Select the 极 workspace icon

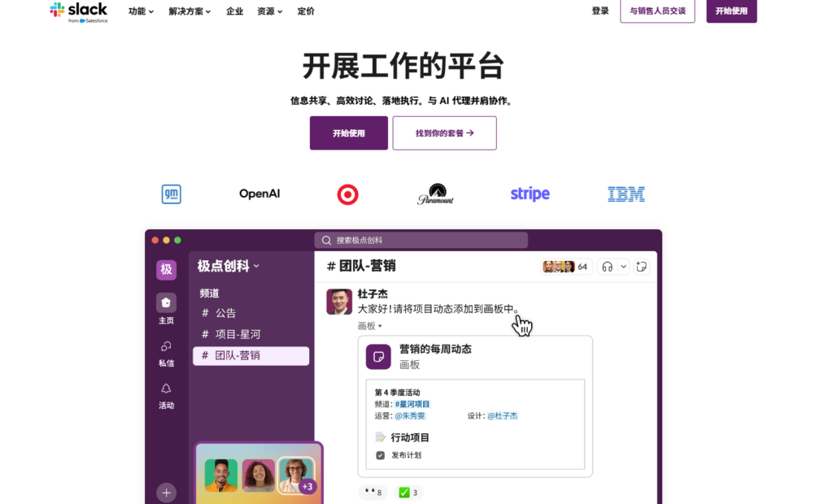(166, 269)
